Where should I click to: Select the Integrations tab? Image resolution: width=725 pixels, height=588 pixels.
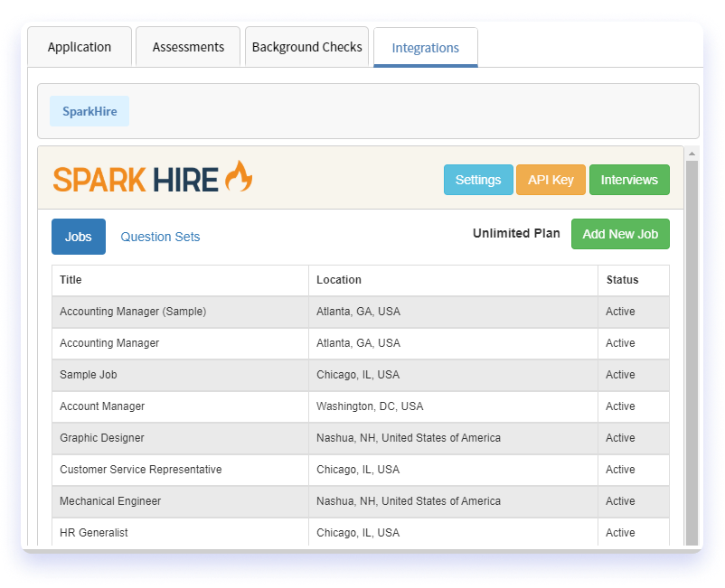point(426,48)
